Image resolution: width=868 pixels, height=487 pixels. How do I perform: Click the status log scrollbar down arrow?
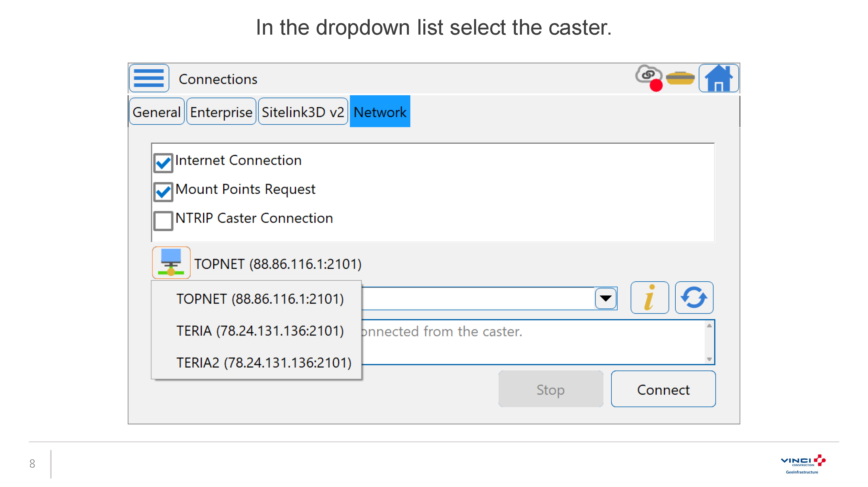pyautogui.click(x=709, y=359)
